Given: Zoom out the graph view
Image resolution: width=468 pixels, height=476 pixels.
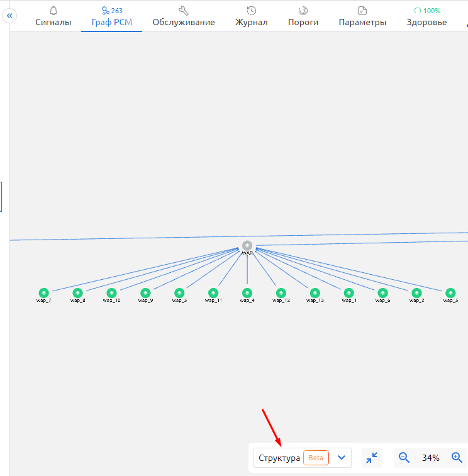Looking at the screenshot, I should click(404, 458).
